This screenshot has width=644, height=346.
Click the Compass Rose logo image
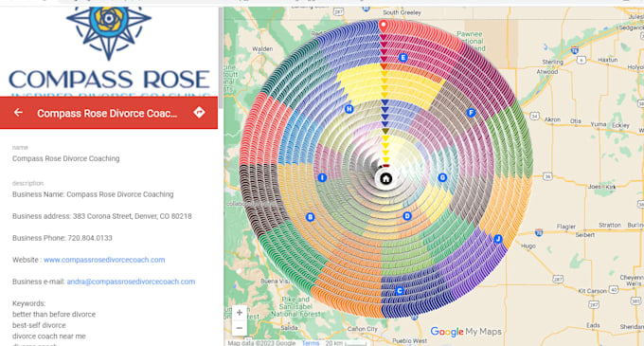point(109,50)
